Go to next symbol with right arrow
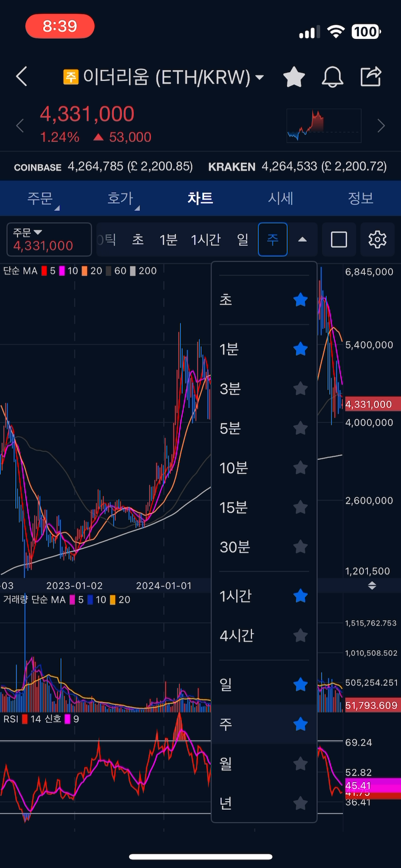This screenshot has height=868, width=401. point(381,126)
